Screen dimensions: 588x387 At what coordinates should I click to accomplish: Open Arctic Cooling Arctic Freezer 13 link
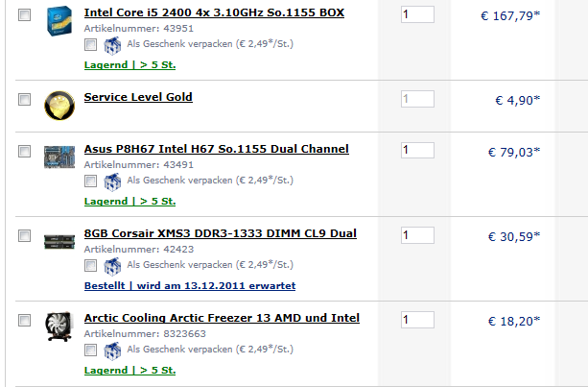[222, 318]
